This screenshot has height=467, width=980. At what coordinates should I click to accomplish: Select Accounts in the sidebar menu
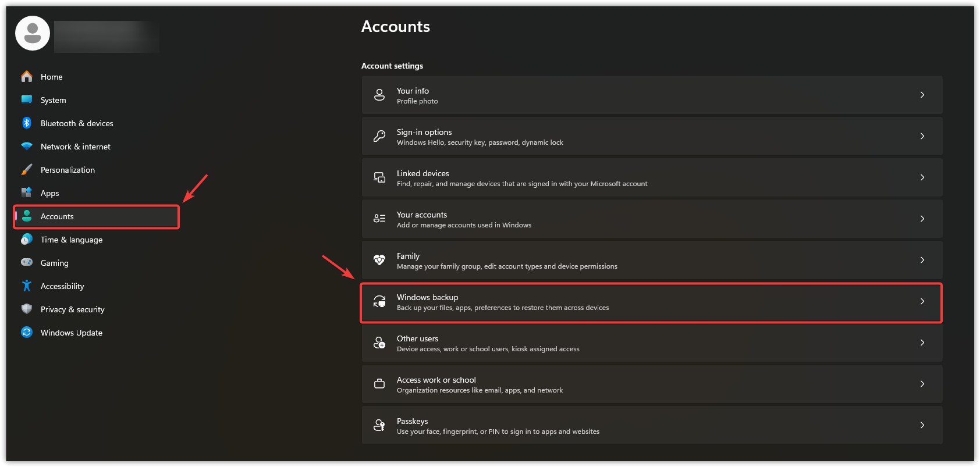tap(57, 216)
